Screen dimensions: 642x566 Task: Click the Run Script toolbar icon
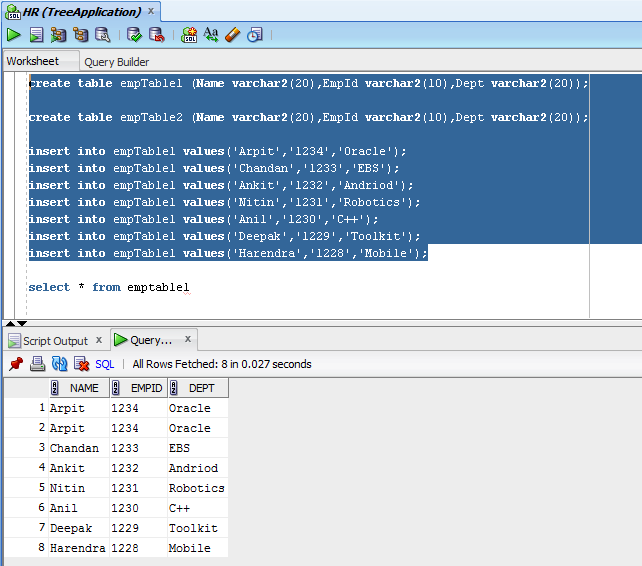pyautogui.click(x=36, y=35)
